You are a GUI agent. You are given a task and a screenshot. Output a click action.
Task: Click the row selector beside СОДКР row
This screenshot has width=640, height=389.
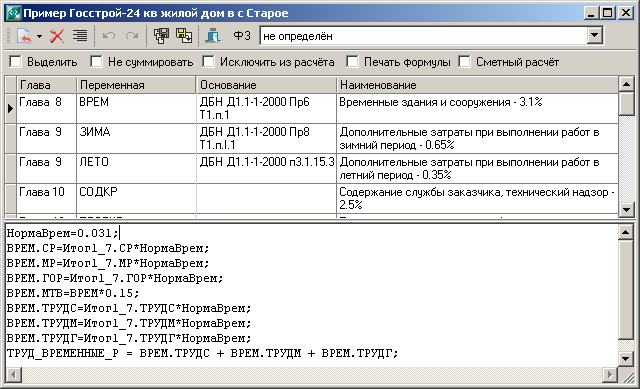click(x=10, y=198)
